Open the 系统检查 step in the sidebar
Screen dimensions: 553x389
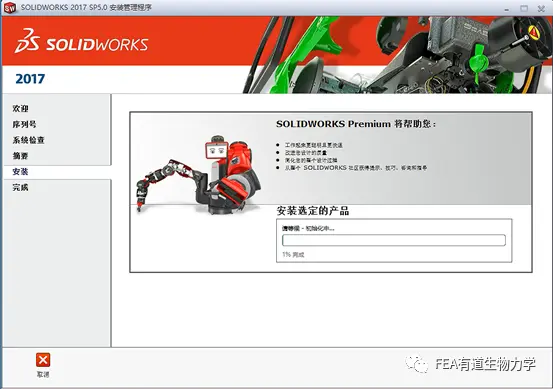coord(29,140)
